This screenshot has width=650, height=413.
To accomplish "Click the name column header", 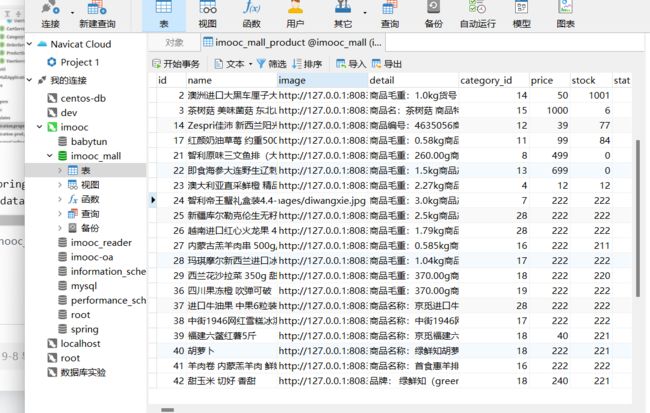I will pyautogui.click(x=231, y=80).
